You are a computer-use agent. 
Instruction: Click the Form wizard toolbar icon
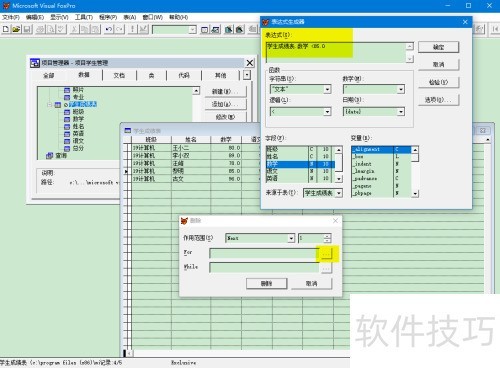[229, 30]
